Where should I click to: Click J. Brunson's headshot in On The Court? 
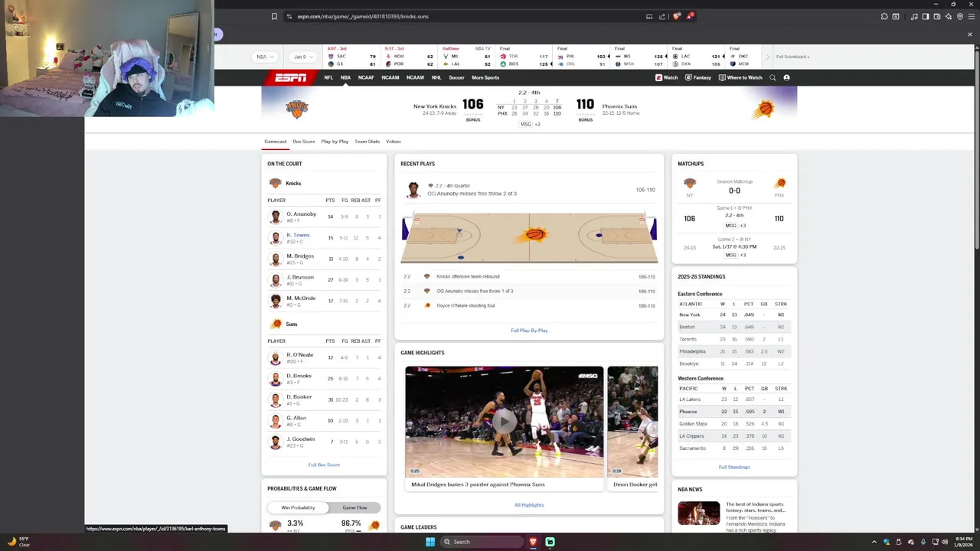pyautogui.click(x=276, y=280)
